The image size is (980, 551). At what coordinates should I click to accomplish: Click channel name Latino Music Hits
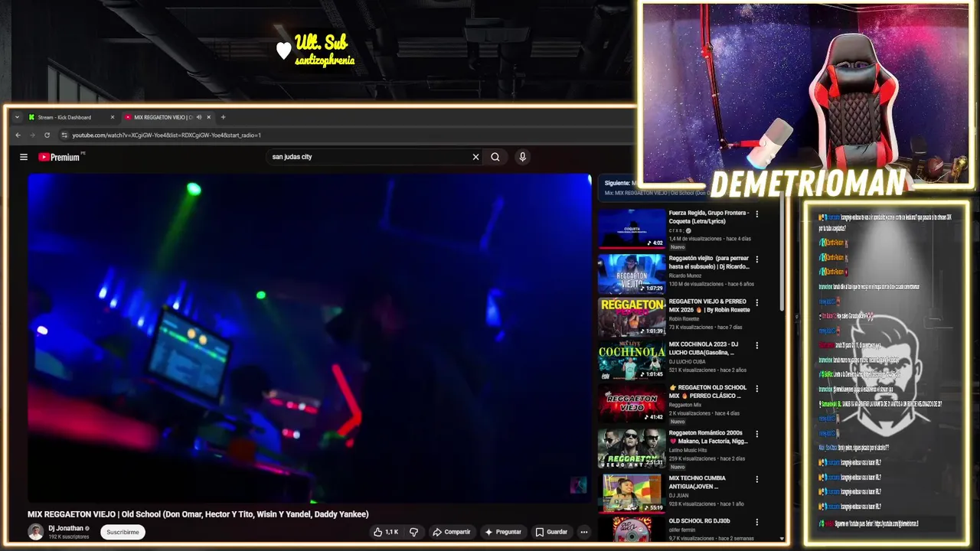coord(688,450)
